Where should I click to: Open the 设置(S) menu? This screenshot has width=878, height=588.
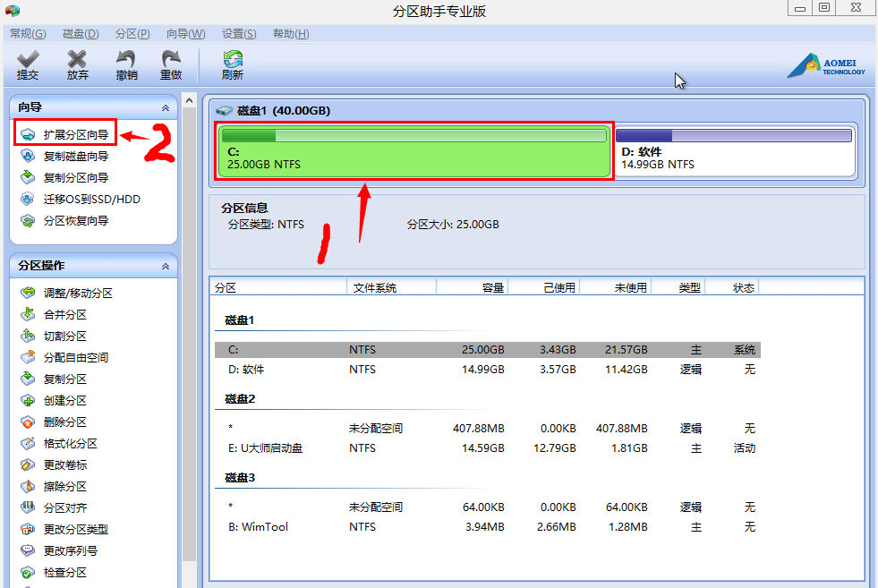tap(239, 34)
